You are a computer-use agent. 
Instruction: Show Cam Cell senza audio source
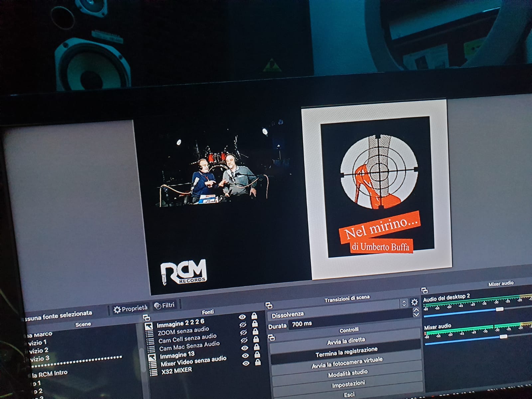tap(244, 332)
